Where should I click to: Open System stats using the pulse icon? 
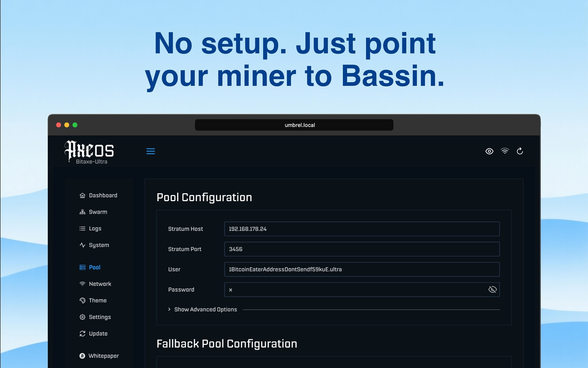click(x=82, y=245)
